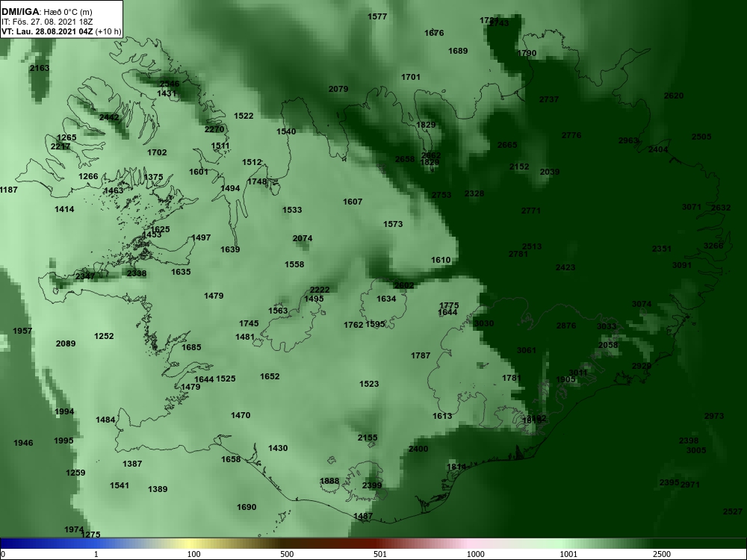Click the legend label '501'
Viewport: 747px width, 560px height.
(380, 554)
